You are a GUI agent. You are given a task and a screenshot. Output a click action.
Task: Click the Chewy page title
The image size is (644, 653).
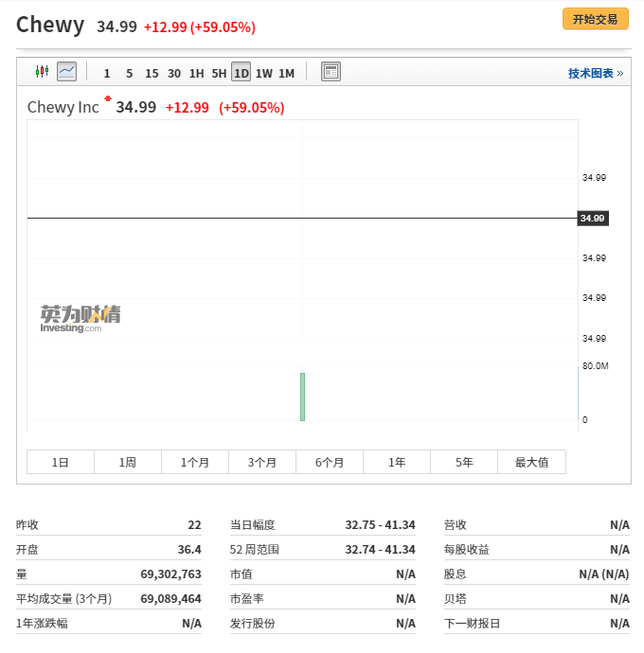point(50,25)
